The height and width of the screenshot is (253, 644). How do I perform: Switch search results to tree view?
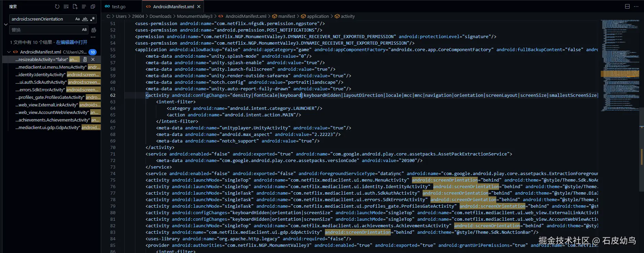click(x=84, y=7)
